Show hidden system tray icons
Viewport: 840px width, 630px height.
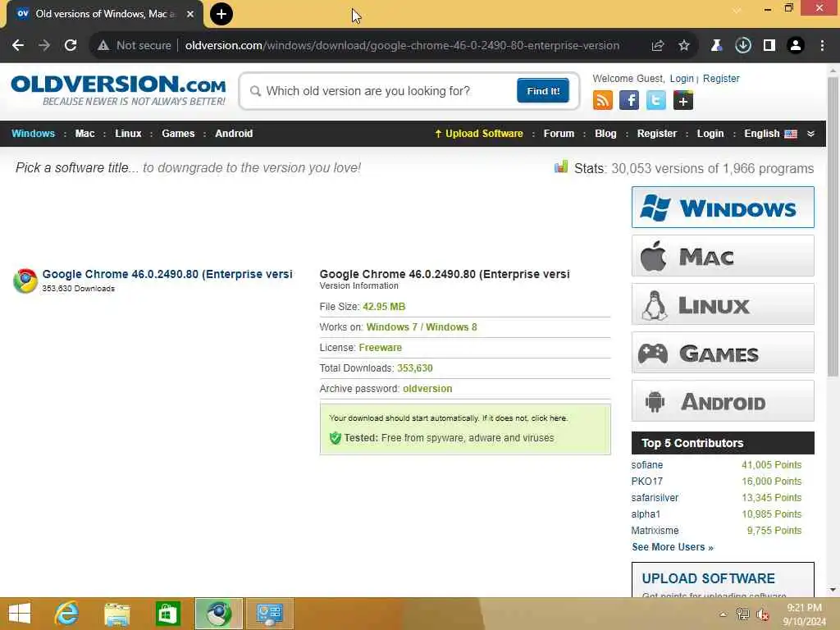724,614
